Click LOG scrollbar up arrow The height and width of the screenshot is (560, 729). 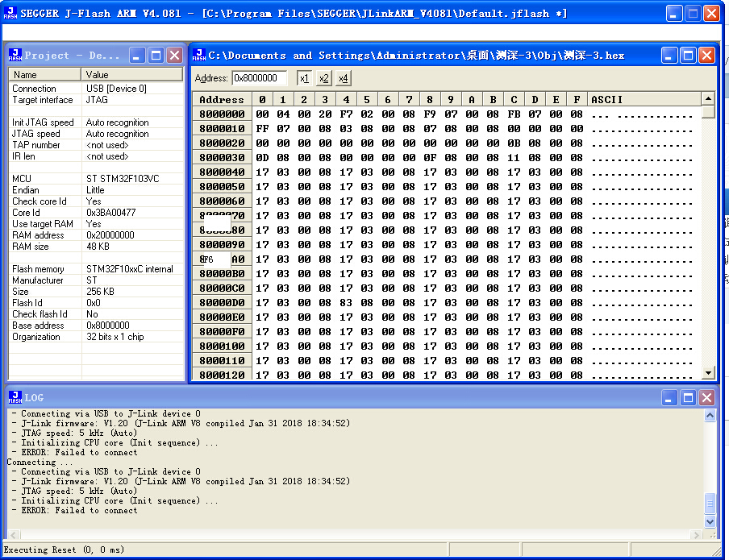point(710,415)
